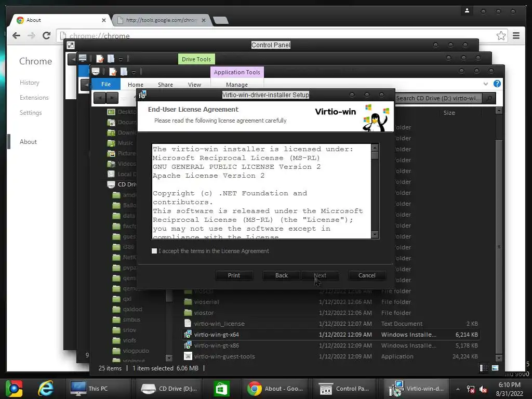The image size is (532, 399).
Task: Click the quick access new folder icon
Action: click(124, 72)
